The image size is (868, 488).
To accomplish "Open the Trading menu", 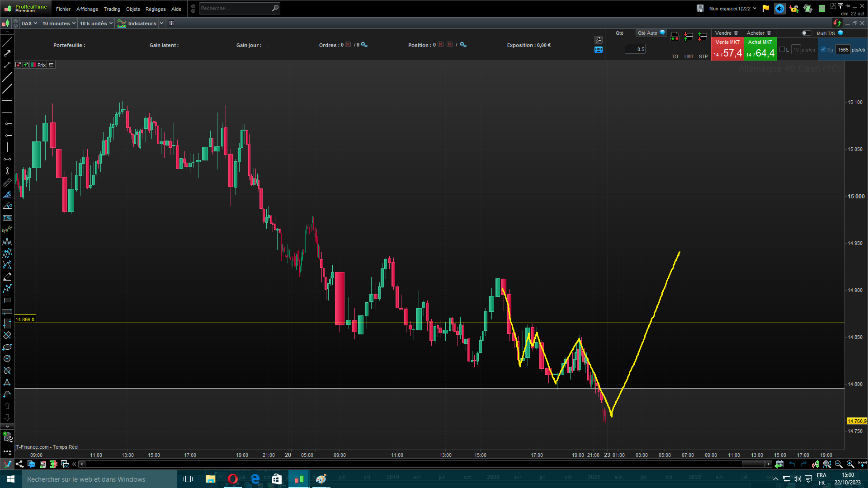I will [112, 9].
